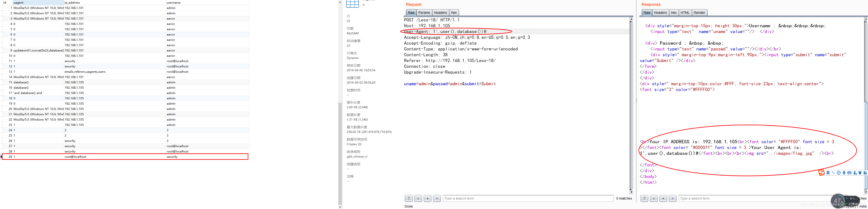Viewport: 868px width, 209px height.
Task: Open the Response Render tab
Action: coord(699,13)
